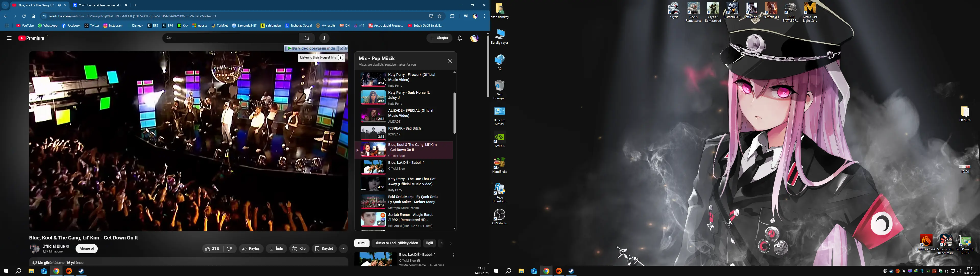The image size is (980, 276).
Task: Select the NVIDIA desktop icon
Action: pyautogui.click(x=499, y=140)
